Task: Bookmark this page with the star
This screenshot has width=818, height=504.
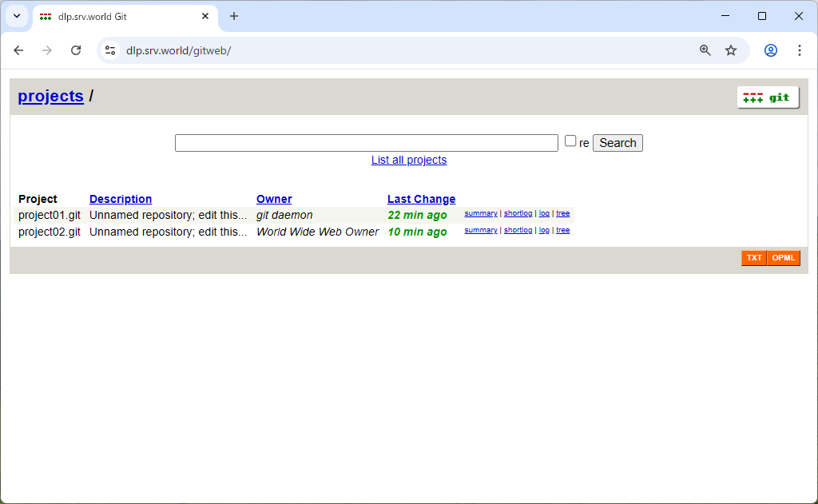Action: (731, 50)
